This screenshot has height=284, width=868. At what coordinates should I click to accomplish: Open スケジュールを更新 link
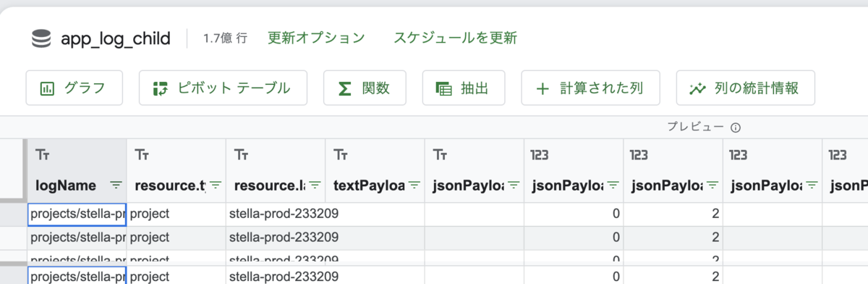click(455, 38)
